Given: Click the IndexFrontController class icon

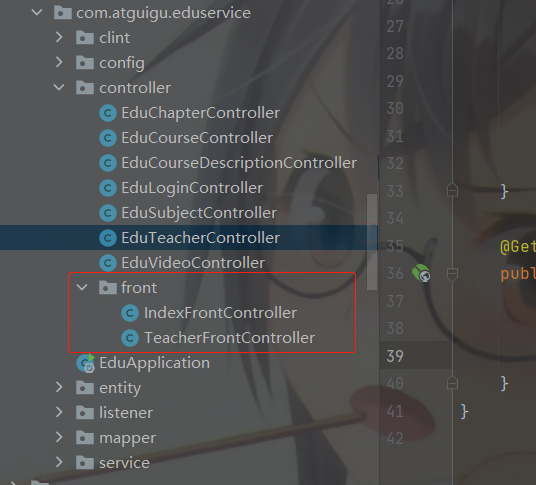Looking at the screenshot, I should click(x=130, y=313).
